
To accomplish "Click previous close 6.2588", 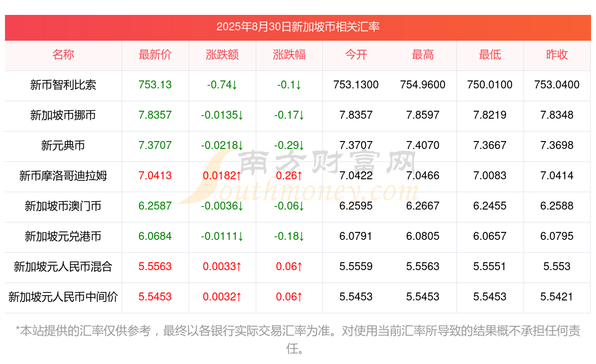I will coord(557,206).
